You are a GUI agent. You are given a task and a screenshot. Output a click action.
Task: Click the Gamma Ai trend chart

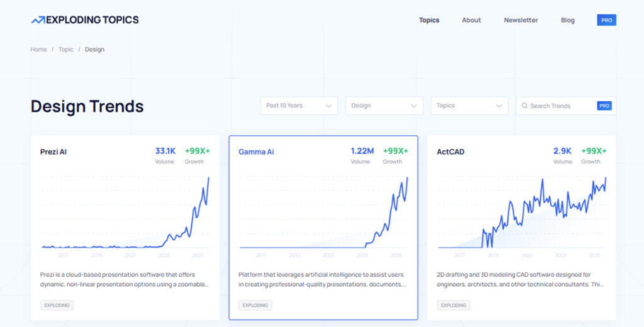click(323, 214)
